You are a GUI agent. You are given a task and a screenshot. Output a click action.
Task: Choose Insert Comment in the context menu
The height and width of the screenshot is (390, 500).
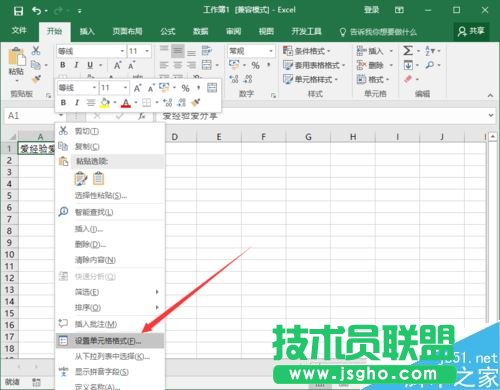110,324
